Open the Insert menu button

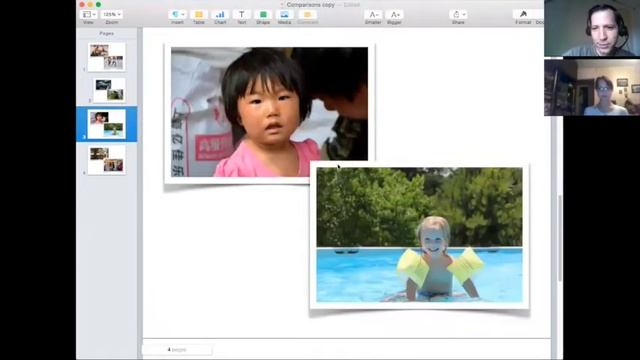(177, 15)
